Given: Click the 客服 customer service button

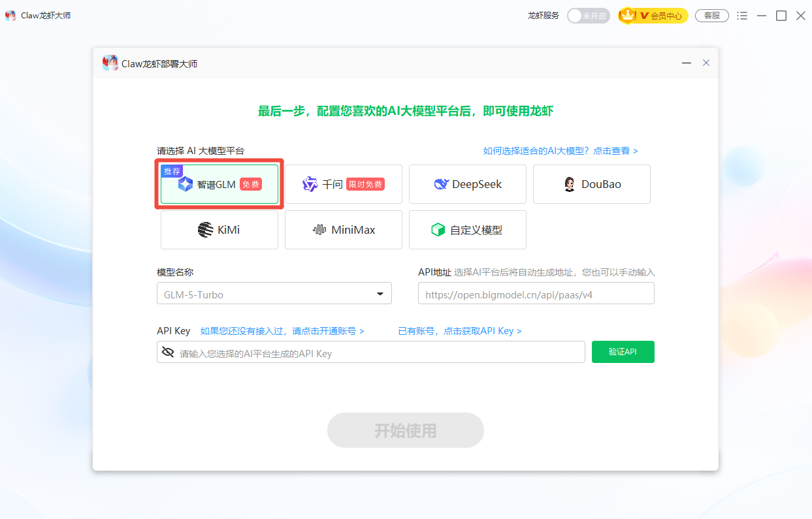Looking at the screenshot, I should [711, 15].
